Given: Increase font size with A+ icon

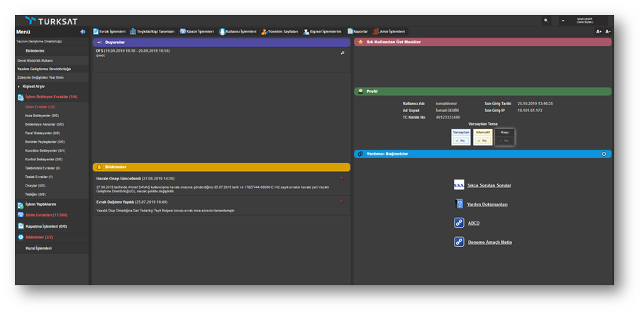Looking at the screenshot, I should (x=599, y=32).
